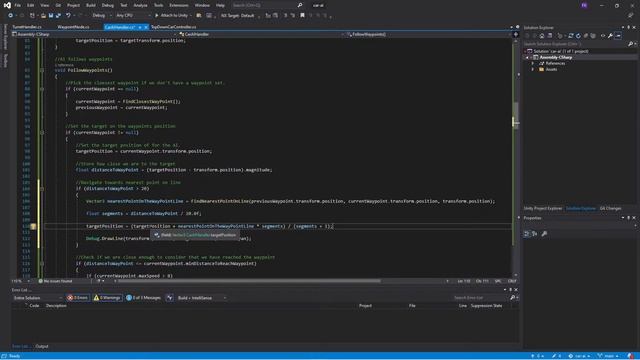Click the Solution Explorer Refresh icon

(x=578, y=36)
